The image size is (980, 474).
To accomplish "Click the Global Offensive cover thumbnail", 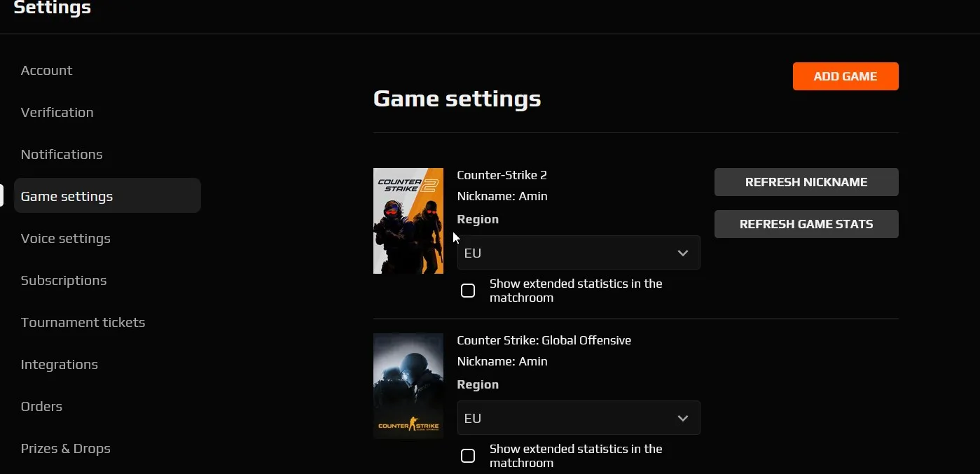I will (408, 386).
